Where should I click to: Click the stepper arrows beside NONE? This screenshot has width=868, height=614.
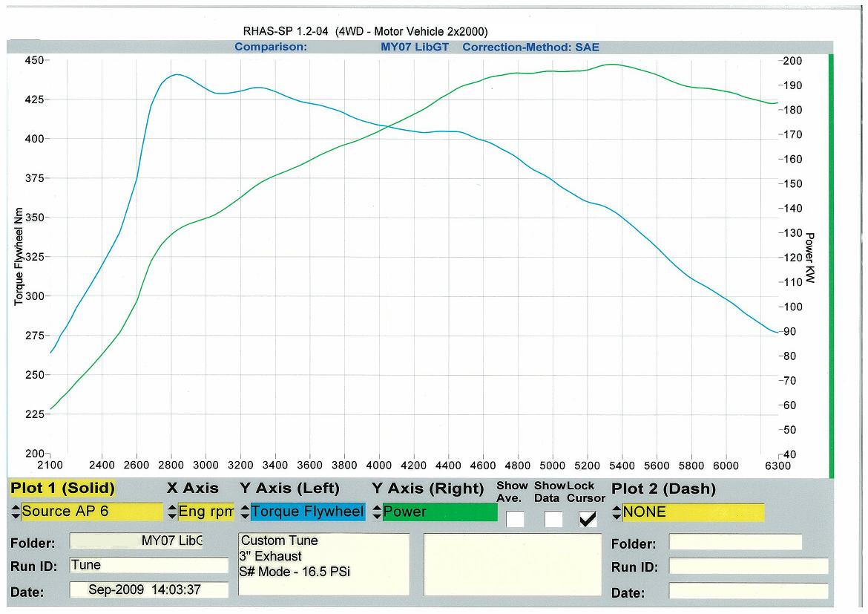pos(617,512)
